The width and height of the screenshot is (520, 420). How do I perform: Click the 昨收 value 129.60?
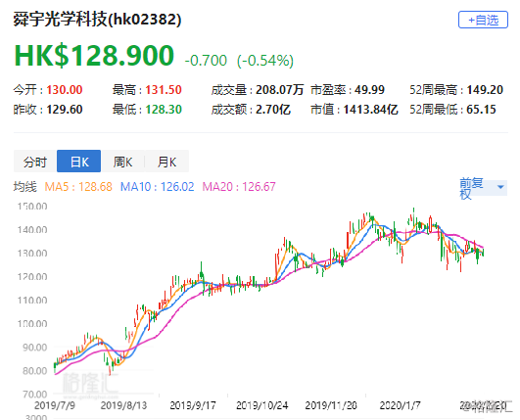[65, 110]
